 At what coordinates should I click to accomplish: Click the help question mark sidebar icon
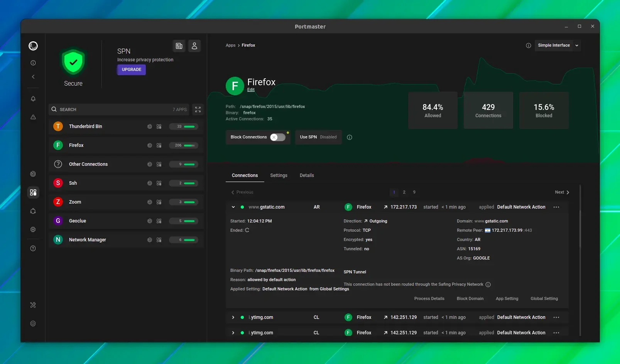click(x=33, y=248)
